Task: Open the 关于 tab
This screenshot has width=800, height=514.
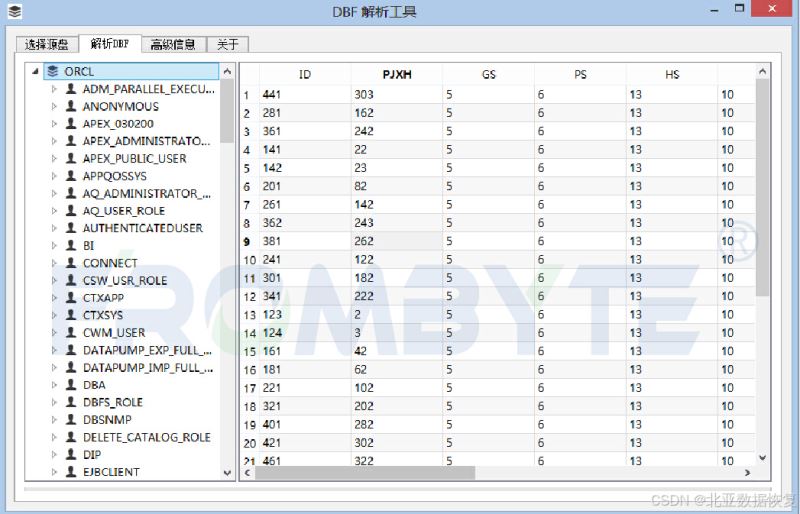Action: pos(228,44)
